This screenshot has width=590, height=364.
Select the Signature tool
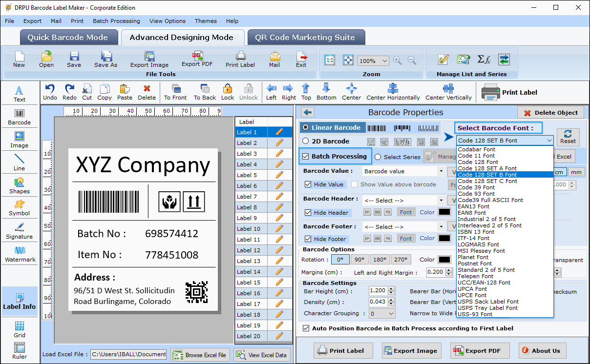[x=19, y=231]
